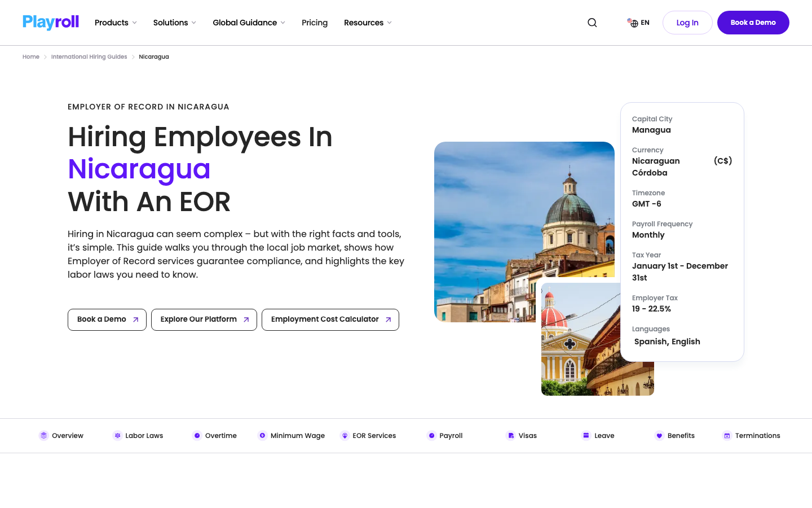Click the January 1st - December 31st value
812x508 pixels.
tap(680, 271)
